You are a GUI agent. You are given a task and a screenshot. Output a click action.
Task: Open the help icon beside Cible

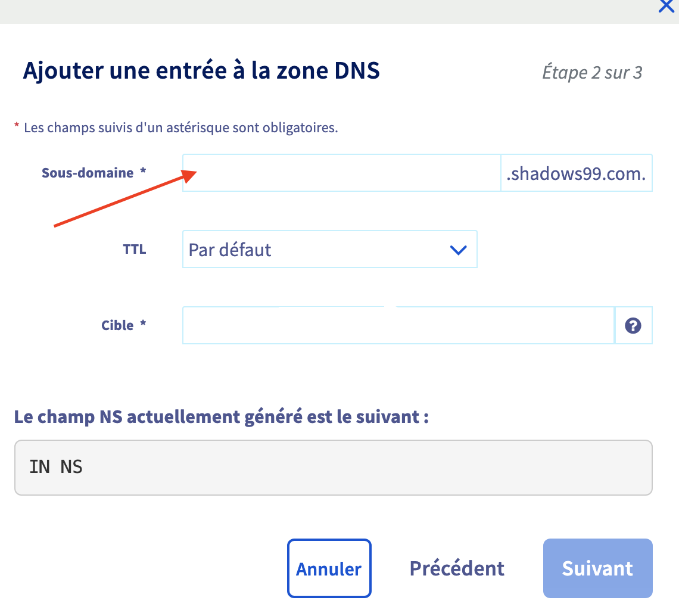pyautogui.click(x=633, y=325)
